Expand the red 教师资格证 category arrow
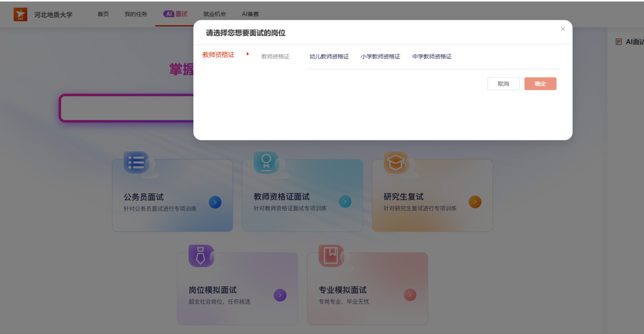Screen dimensions: 644x334 click(x=248, y=54)
